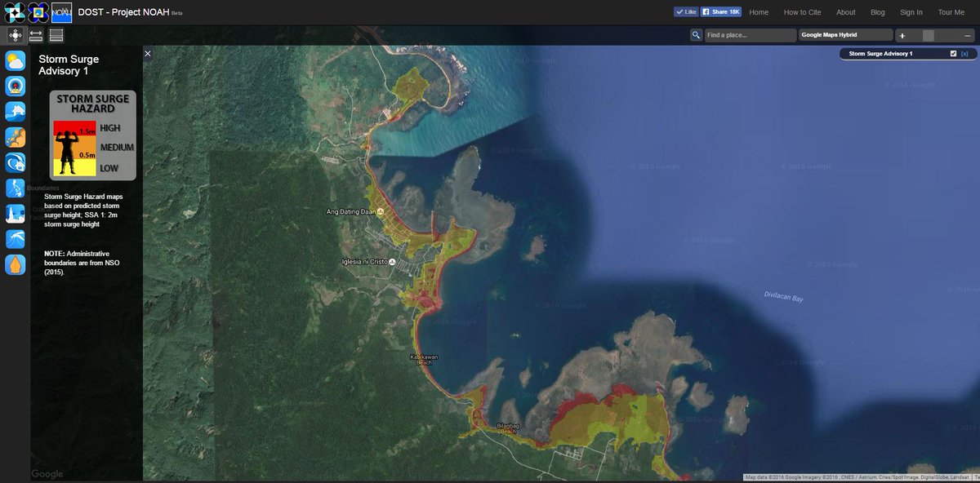Open the orange pen-tip sidebar icon at bottom
980x483 pixels.
16,264
